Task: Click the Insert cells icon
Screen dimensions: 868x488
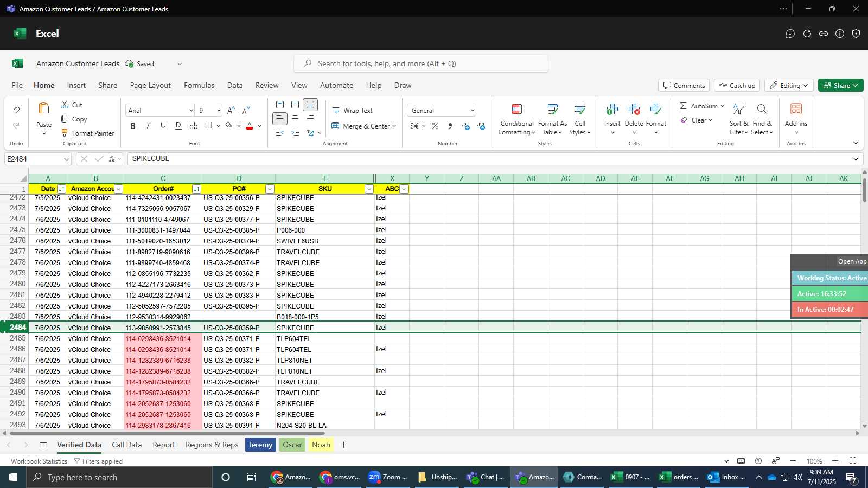Action: [612, 110]
